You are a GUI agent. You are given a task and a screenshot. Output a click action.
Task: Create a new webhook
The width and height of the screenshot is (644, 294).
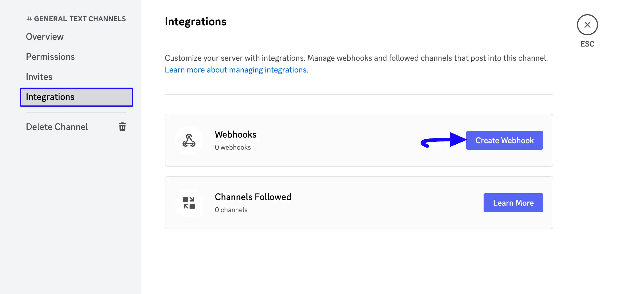(x=504, y=140)
